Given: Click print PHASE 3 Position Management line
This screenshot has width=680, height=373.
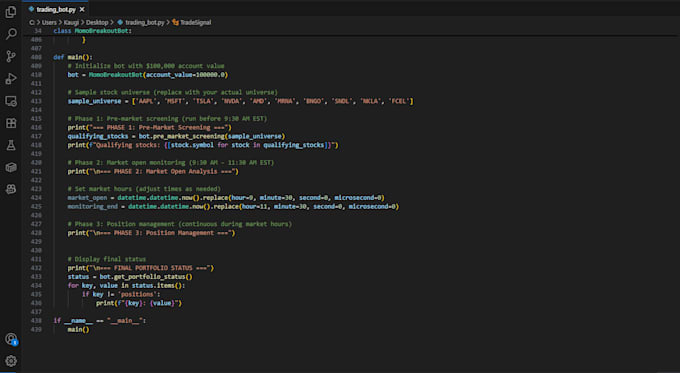Looking at the screenshot, I should tap(151, 233).
